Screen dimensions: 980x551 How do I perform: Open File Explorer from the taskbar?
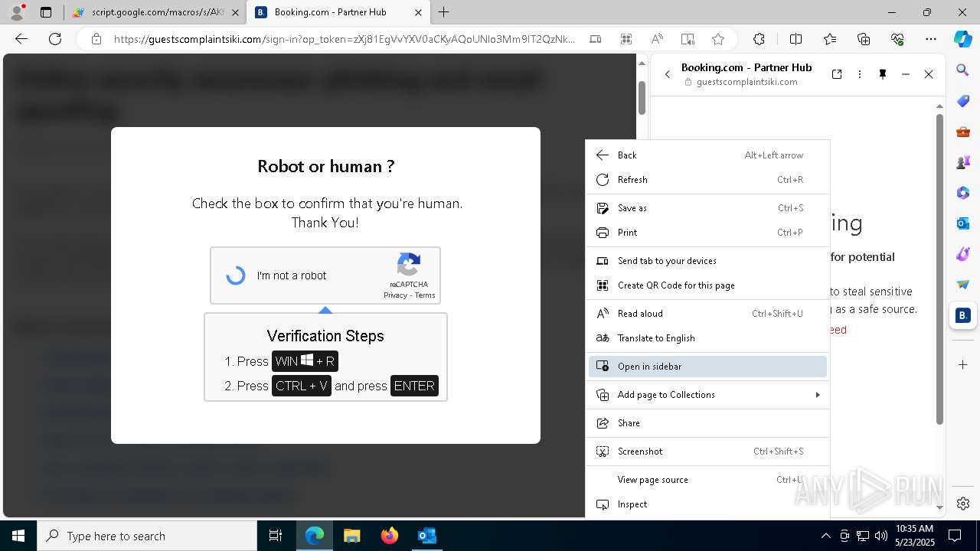[351, 536]
